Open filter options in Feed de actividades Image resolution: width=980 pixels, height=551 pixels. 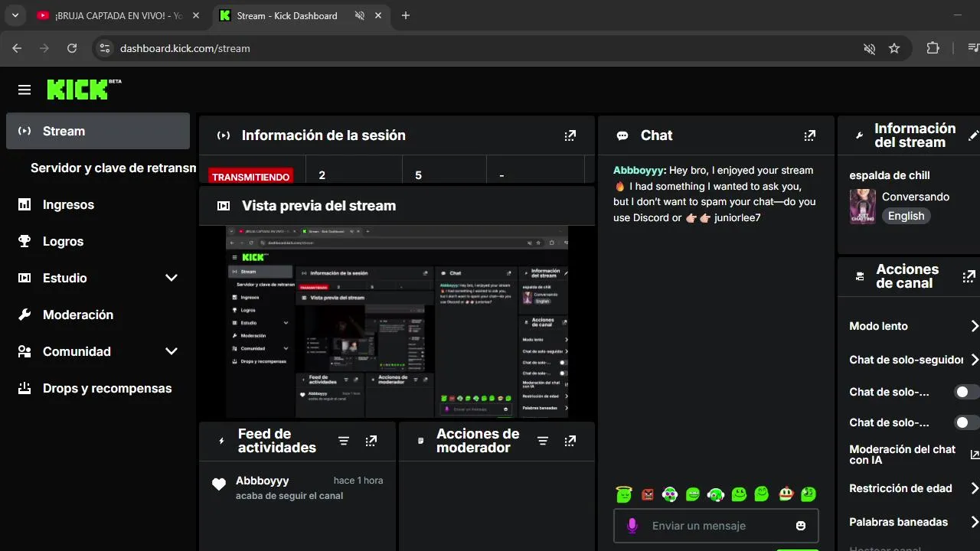coord(344,441)
